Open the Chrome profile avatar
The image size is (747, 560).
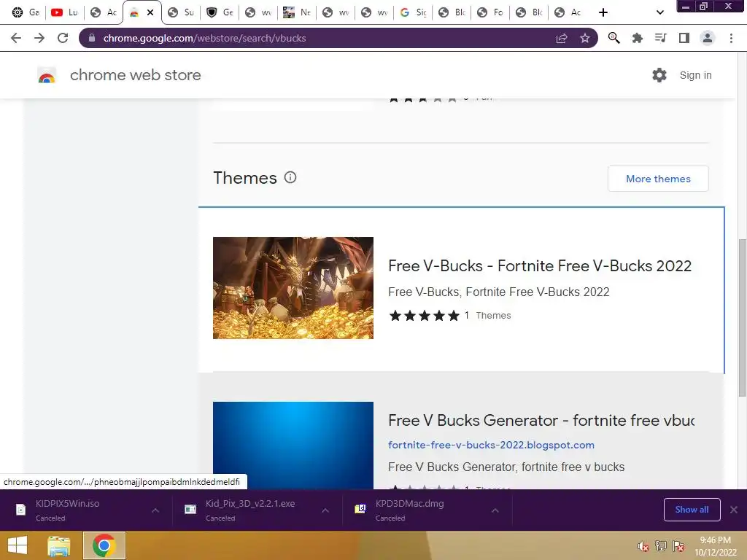click(x=708, y=38)
